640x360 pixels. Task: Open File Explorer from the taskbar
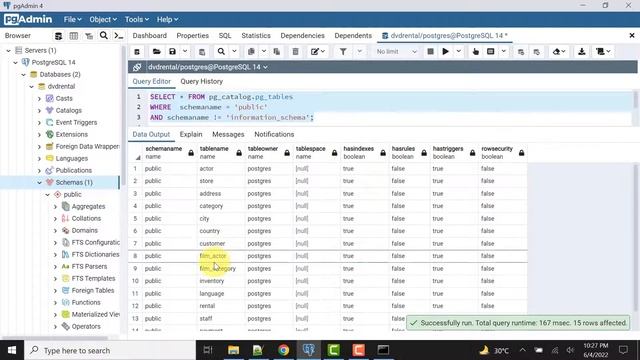coord(233,350)
